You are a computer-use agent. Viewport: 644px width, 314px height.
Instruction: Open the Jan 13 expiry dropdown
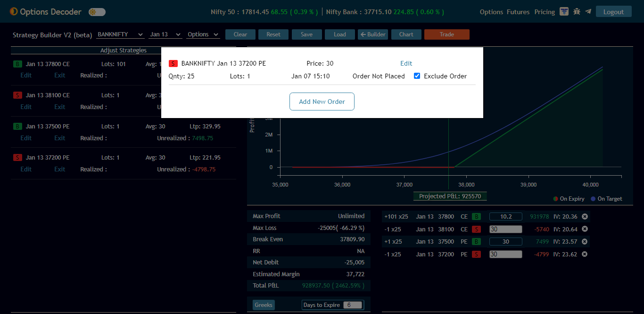[x=165, y=34]
